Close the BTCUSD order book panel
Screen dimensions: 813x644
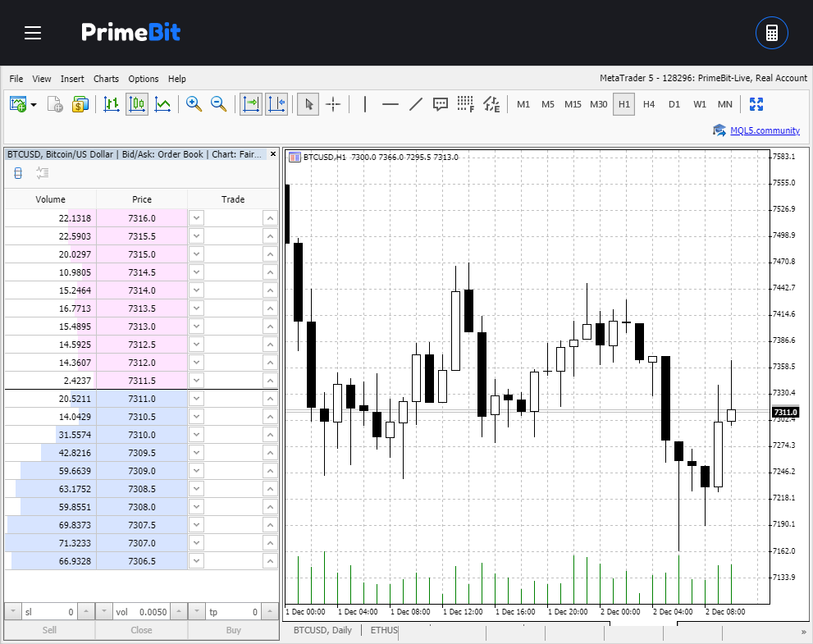272,154
